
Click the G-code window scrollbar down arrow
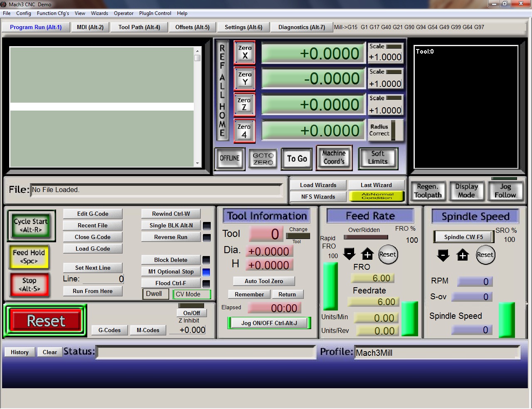pyautogui.click(x=197, y=164)
